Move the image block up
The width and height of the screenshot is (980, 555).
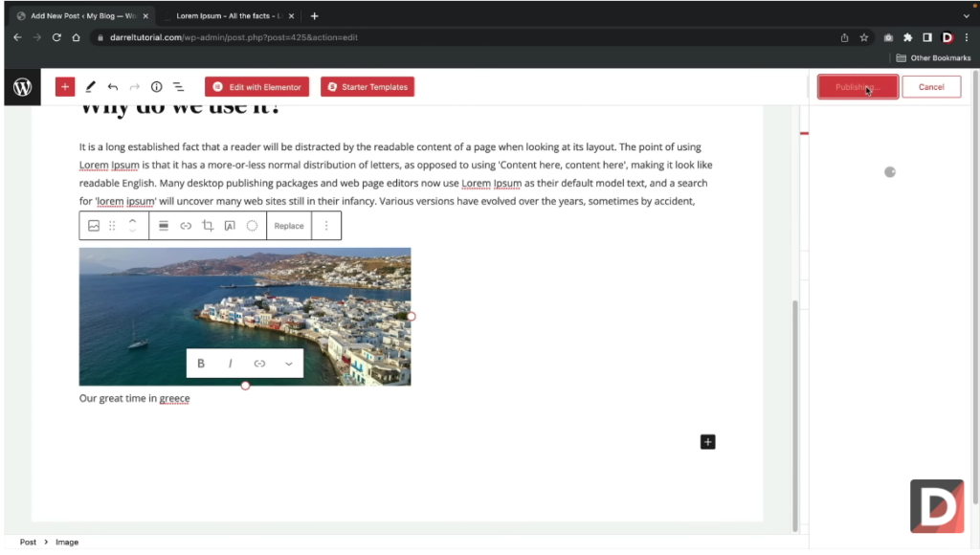pyautogui.click(x=132, y=221)
